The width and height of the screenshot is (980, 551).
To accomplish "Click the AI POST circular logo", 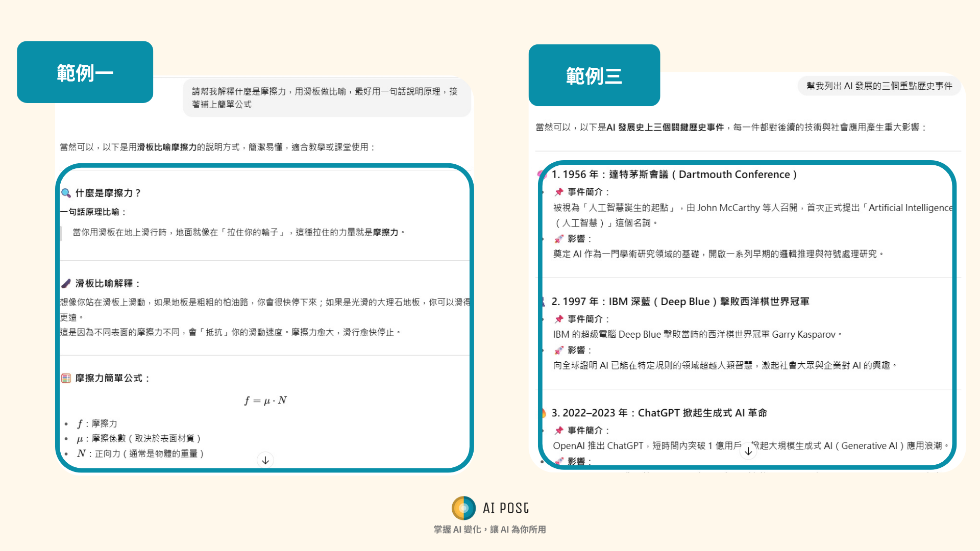I will (463, 508).
